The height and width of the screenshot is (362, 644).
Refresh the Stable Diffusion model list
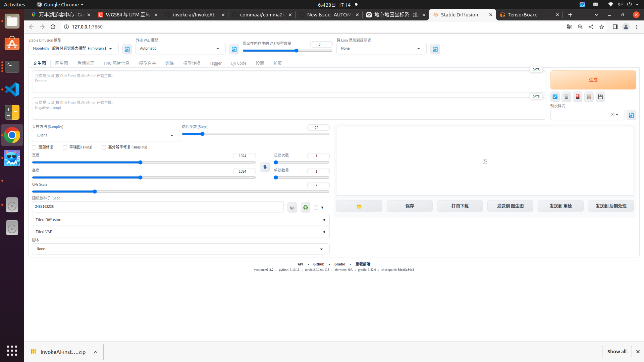pos(127,49)
